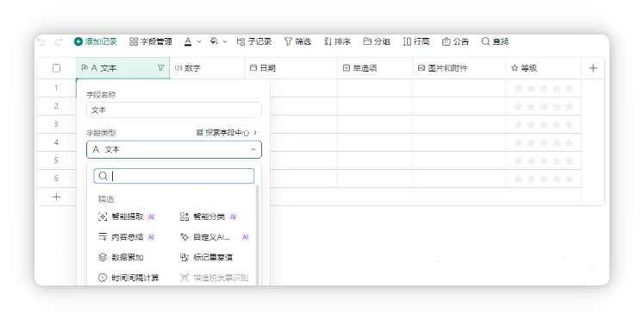Select row number 1

(56, 88)
